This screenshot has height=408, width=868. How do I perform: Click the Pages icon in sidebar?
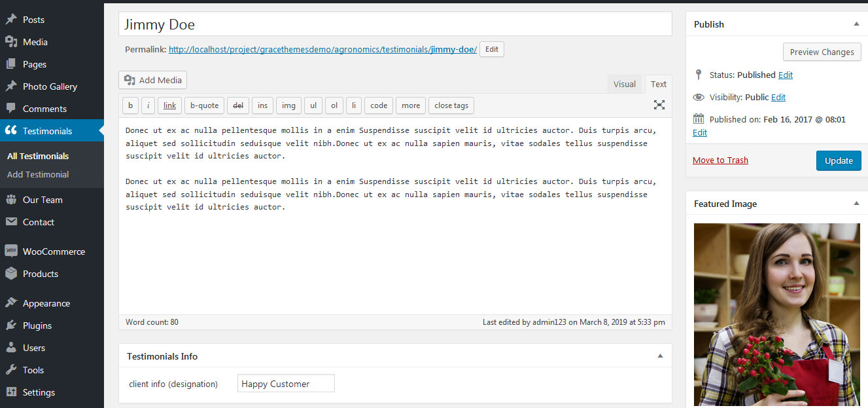[x=11, y=64]
